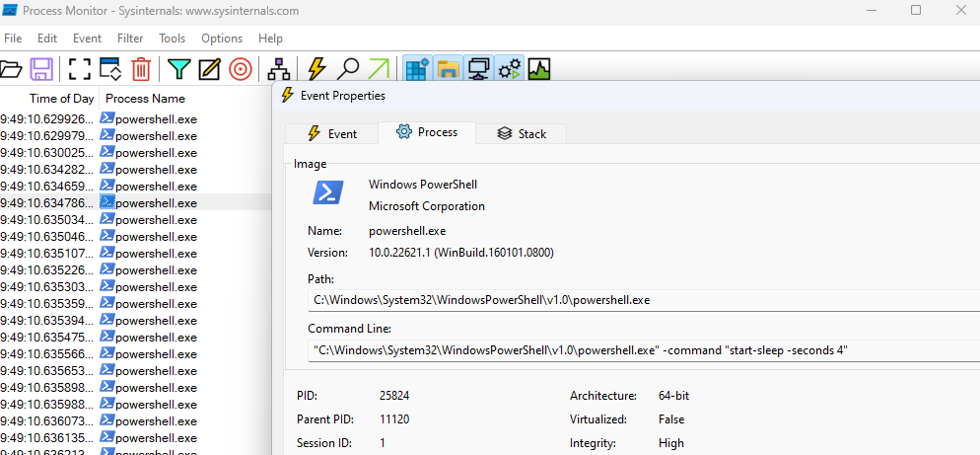Viewport: 980px width, 455px height.
Task: Select the row with time 9:49:10.635475
Action: point(136,338)
